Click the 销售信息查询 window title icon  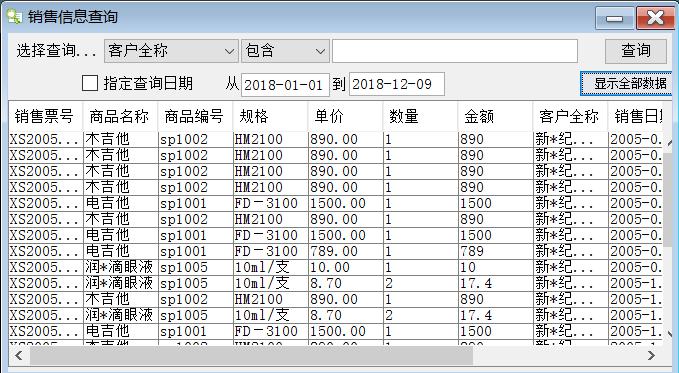click(x=14, y=16)
